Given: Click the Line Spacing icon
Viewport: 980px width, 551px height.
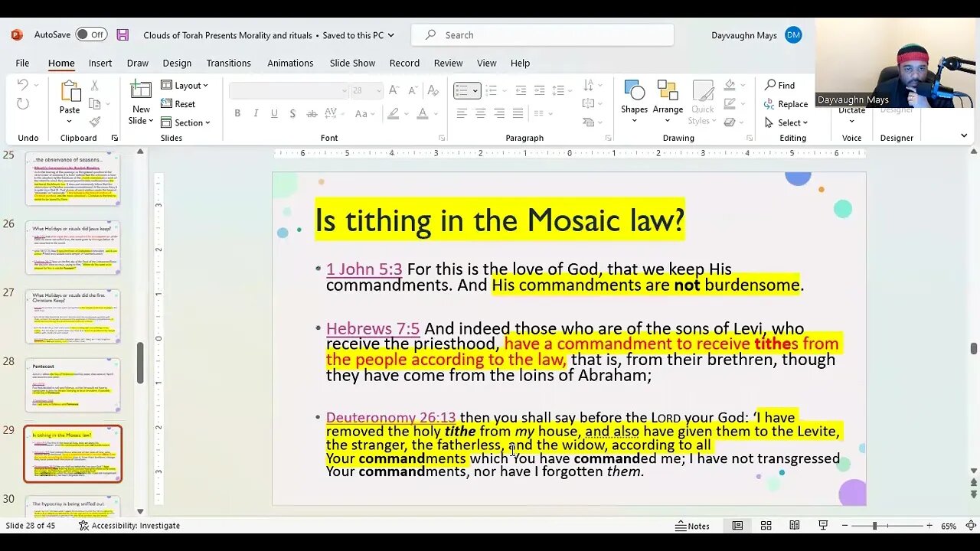Looking at the screenshot, I should click(558, 90).
